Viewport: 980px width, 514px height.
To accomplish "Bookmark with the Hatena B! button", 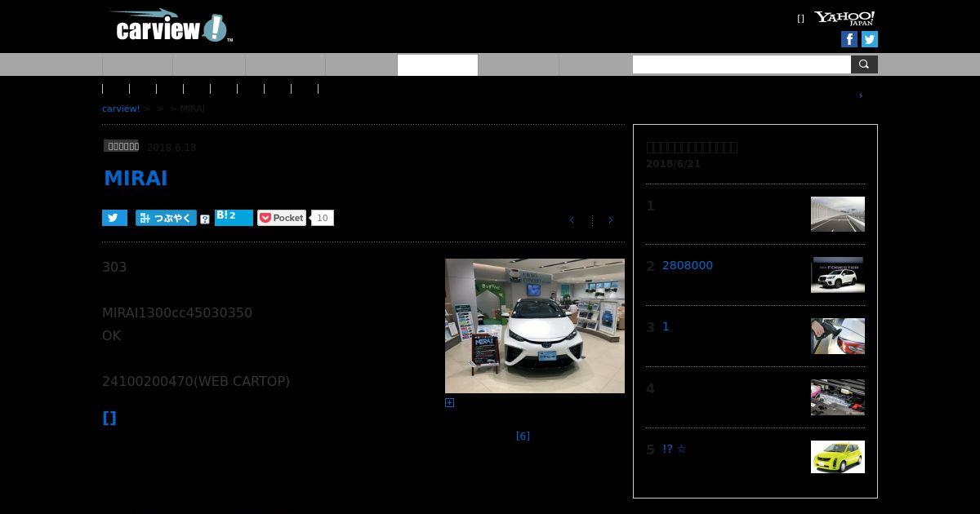I will pos(234,217).
